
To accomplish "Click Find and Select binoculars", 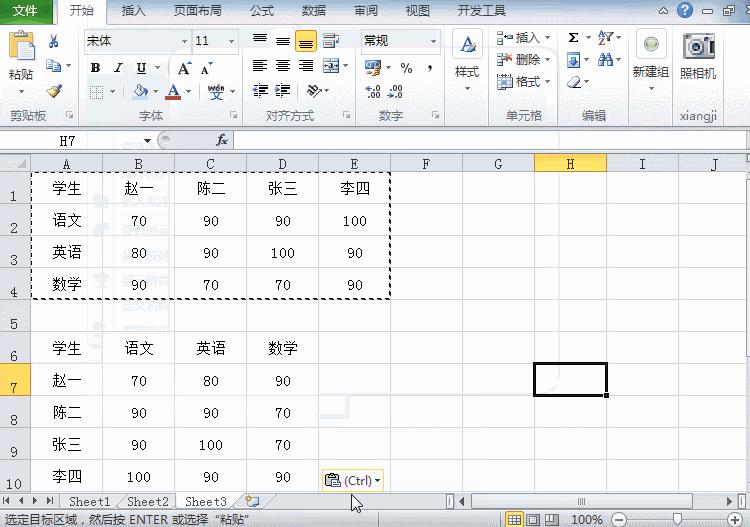I will [605, 60].
